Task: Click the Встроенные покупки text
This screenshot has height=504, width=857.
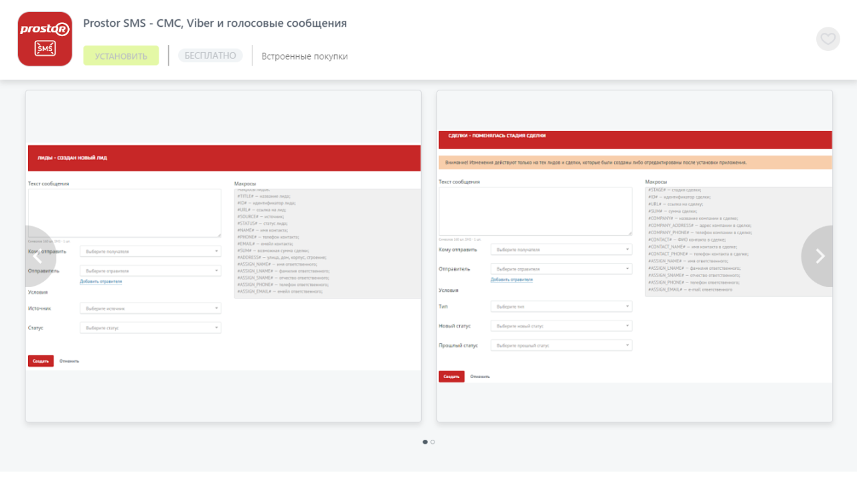Action: tap(305, 56)
